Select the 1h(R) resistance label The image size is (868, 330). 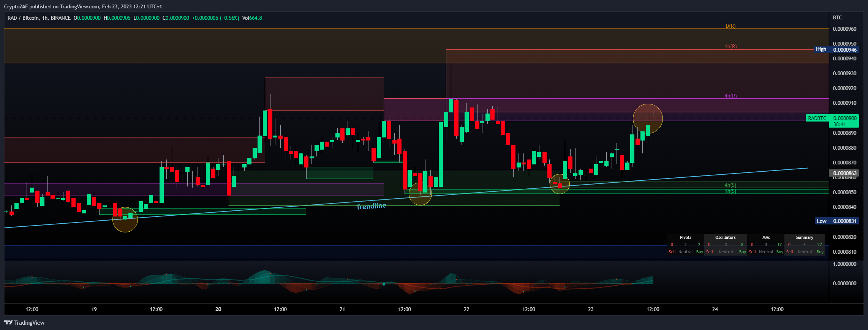click(730, 47)
